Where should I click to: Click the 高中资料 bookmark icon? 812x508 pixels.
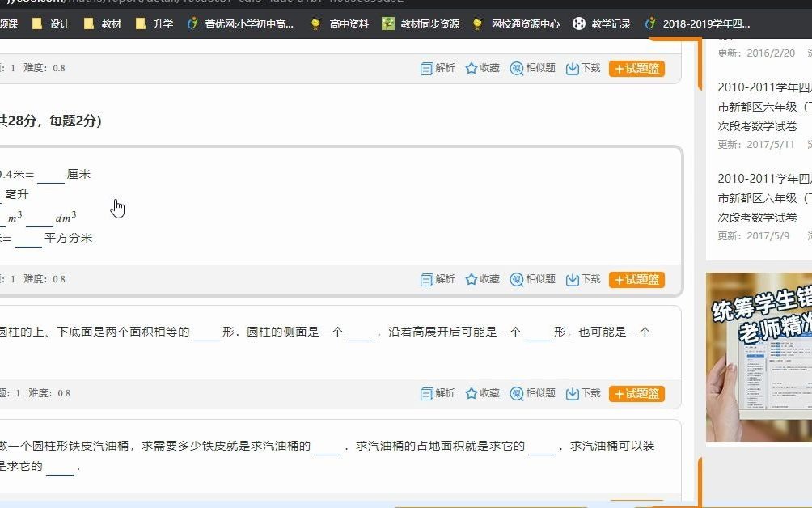315,23
